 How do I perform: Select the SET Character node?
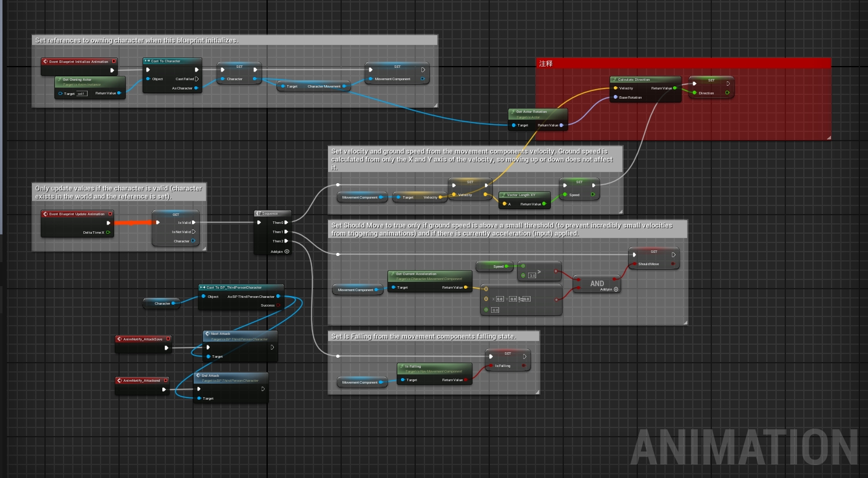[x=239, y=73]
